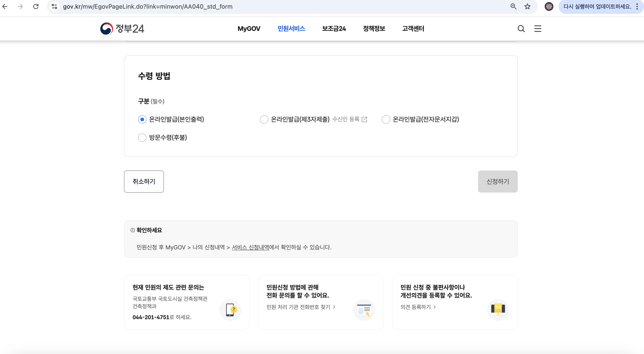This screenshot has width=644, height=354.
Task: Select 온라인발급(전자문서지갑) radio button
Action: click(386, 120)
